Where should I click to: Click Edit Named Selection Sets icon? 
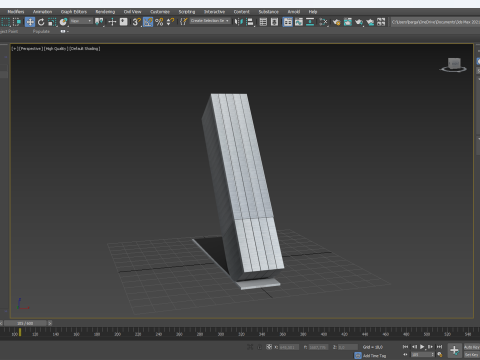183,22
